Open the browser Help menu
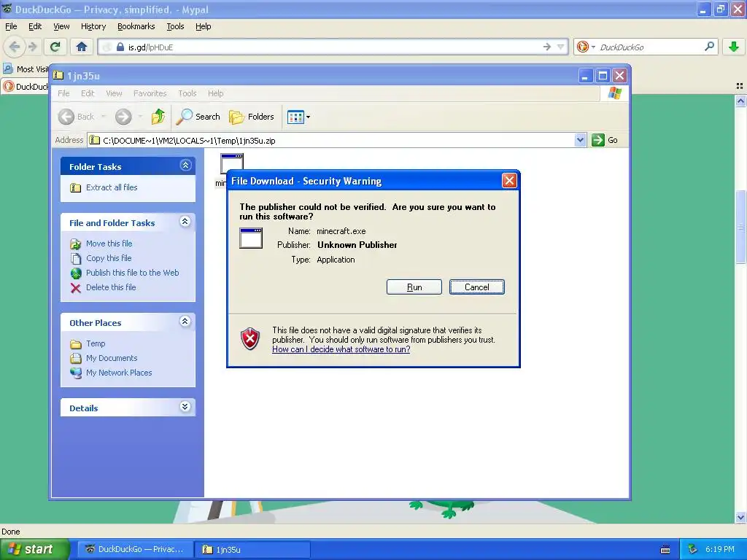Screen dimensions: 747x560 (203, 26)
